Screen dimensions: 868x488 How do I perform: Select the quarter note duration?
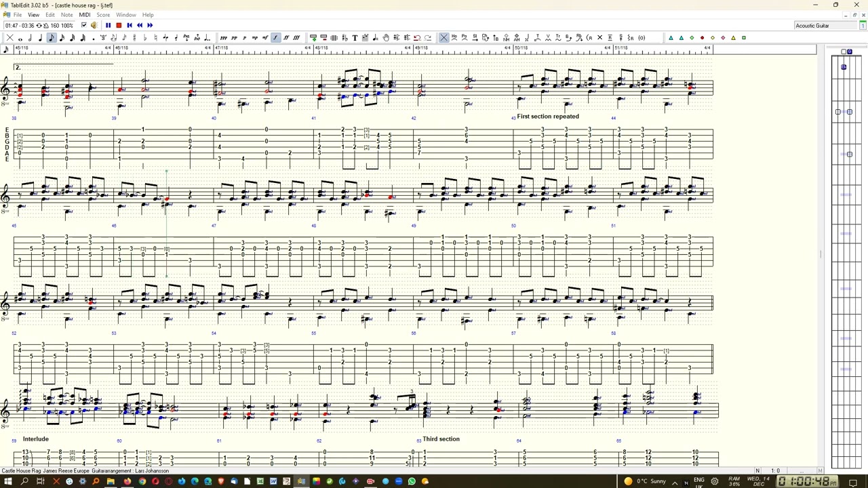[x=41, y=38]
